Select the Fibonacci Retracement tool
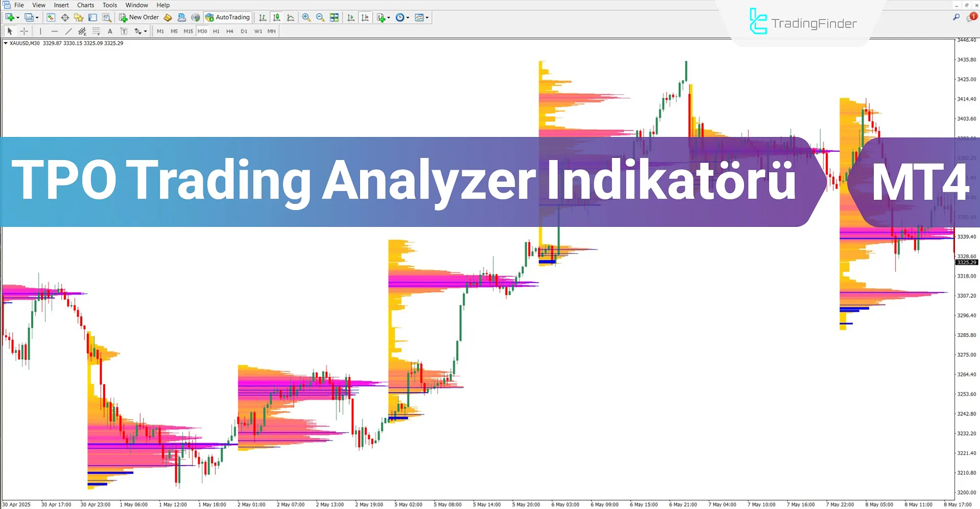The height and width of the screenshot is (509, 980). (x=96, y=31)
